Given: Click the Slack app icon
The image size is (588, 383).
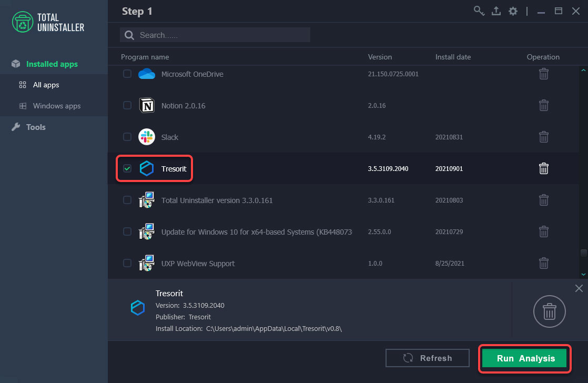Looking at the screenshot, I should (147, 137).
